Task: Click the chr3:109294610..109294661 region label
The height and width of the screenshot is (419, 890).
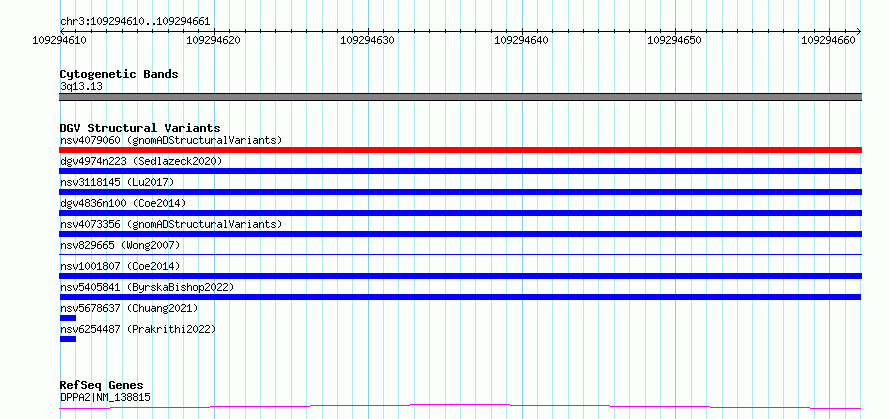Action: pos(135,22)
